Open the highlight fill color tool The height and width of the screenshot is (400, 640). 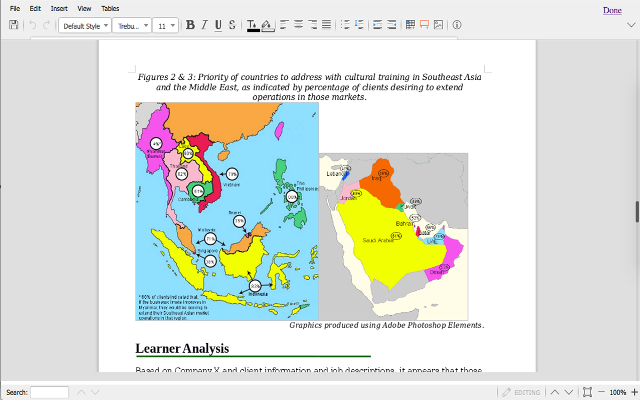pos(267,25)
